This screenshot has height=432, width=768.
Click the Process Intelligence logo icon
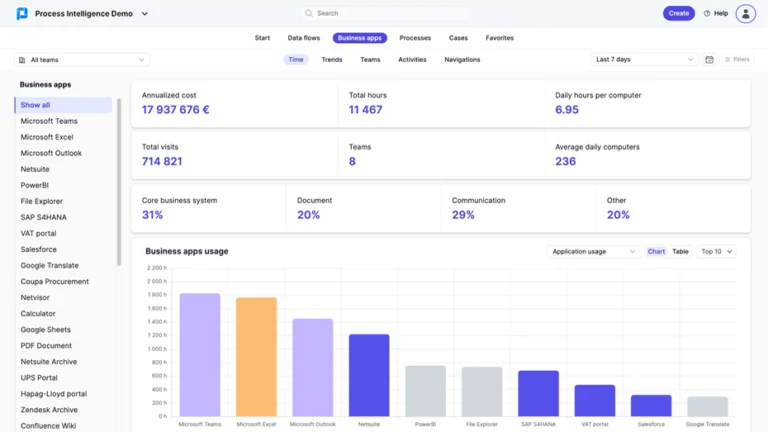(x=22, y=14)
